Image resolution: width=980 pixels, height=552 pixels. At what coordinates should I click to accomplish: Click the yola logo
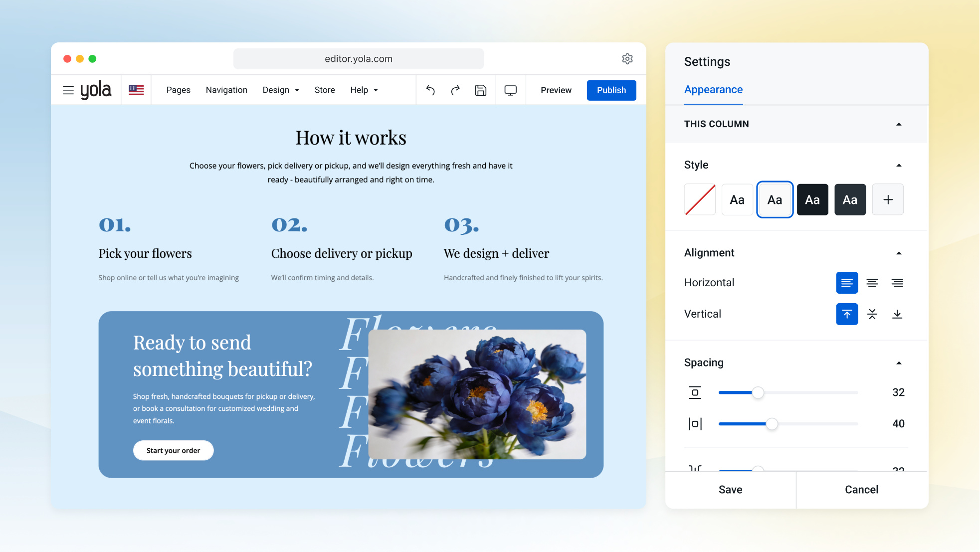click(x=96, y=90)
